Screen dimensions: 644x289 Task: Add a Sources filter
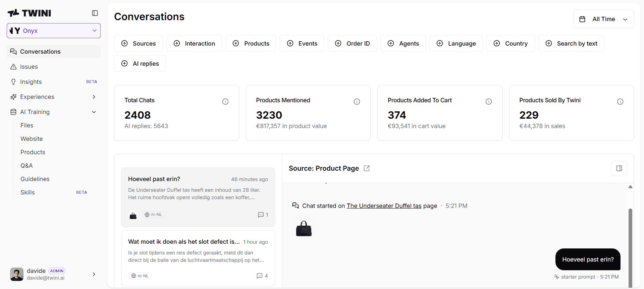click(139, 44)
